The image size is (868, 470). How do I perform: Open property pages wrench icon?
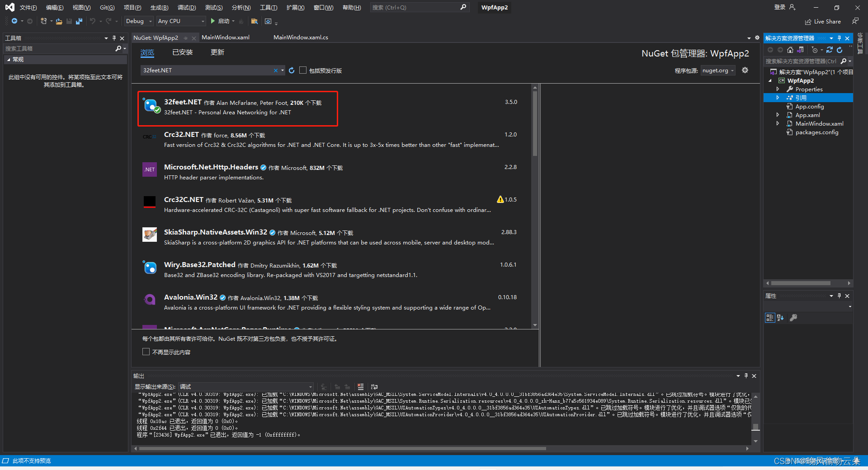point(793,318)
